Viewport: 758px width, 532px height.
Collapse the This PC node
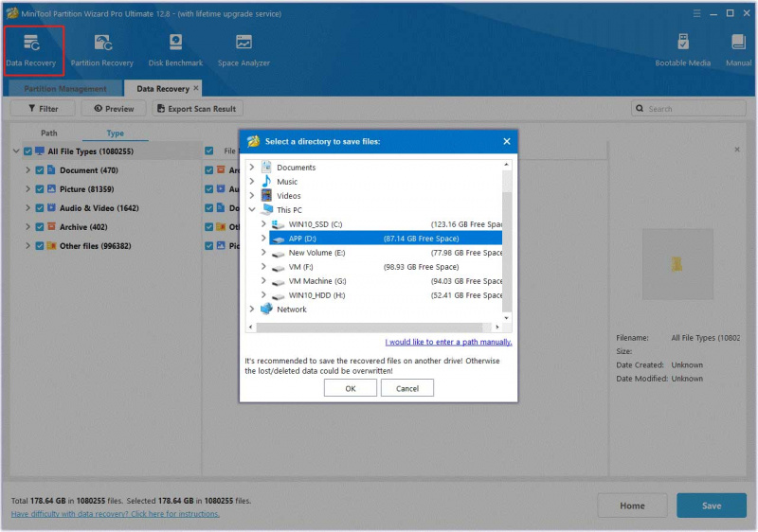[252, 209]
